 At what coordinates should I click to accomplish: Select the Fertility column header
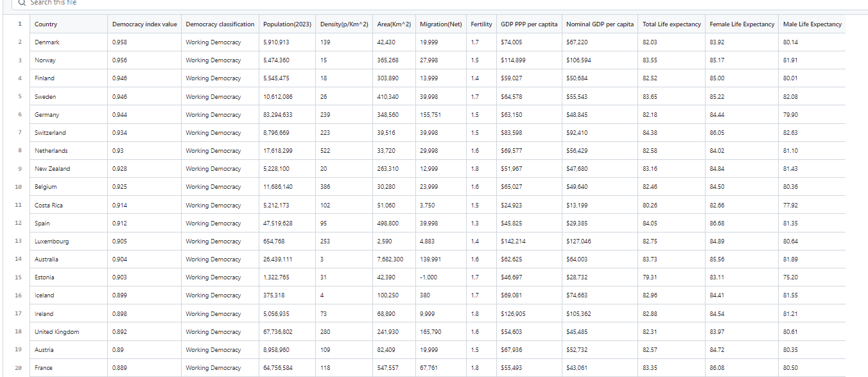pyautogui.click(x=481, y=24)
